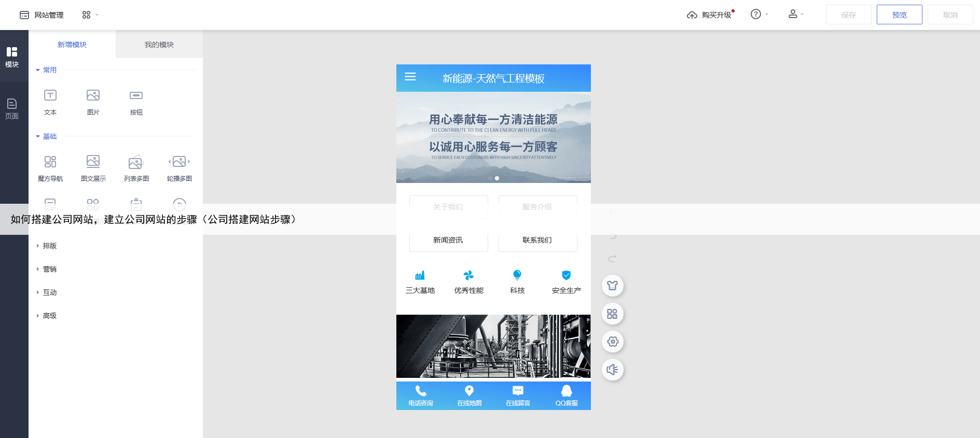Select the 文本 text module icon

click(50, 96)
